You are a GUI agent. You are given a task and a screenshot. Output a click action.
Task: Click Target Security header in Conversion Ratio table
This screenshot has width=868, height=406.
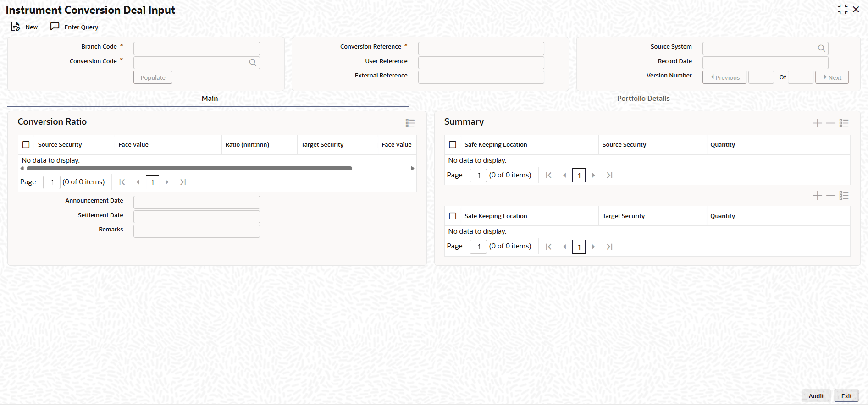pos(322,145)
